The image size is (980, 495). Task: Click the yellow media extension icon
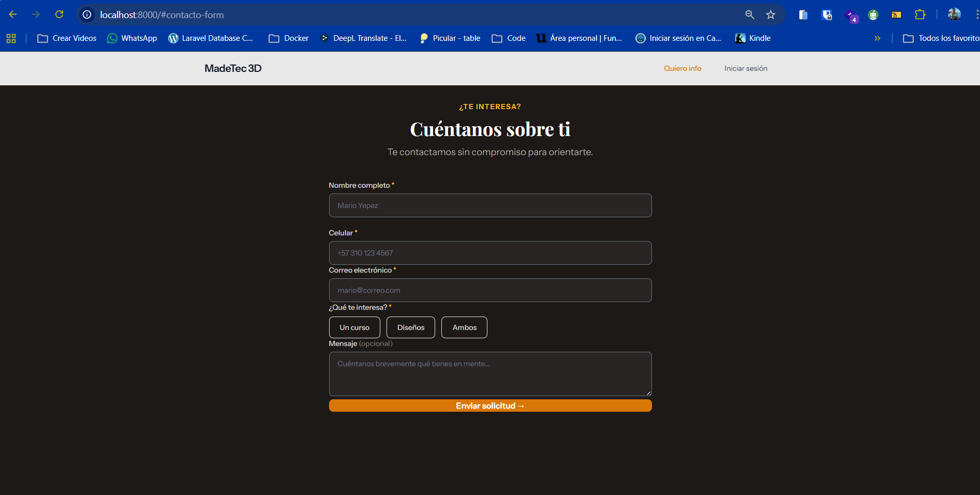point(896,15)
